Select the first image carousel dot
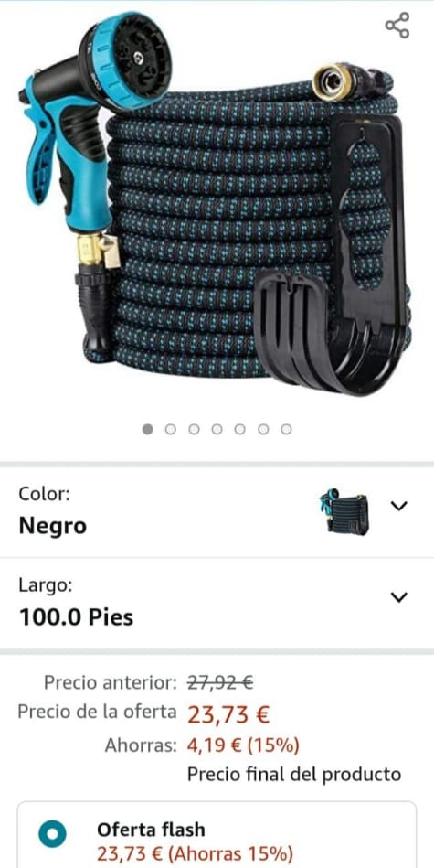The image size is (434, 868). 147,429
